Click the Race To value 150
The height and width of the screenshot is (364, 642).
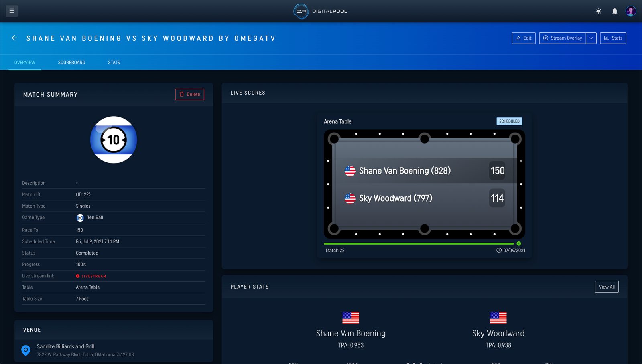(79, 230)
